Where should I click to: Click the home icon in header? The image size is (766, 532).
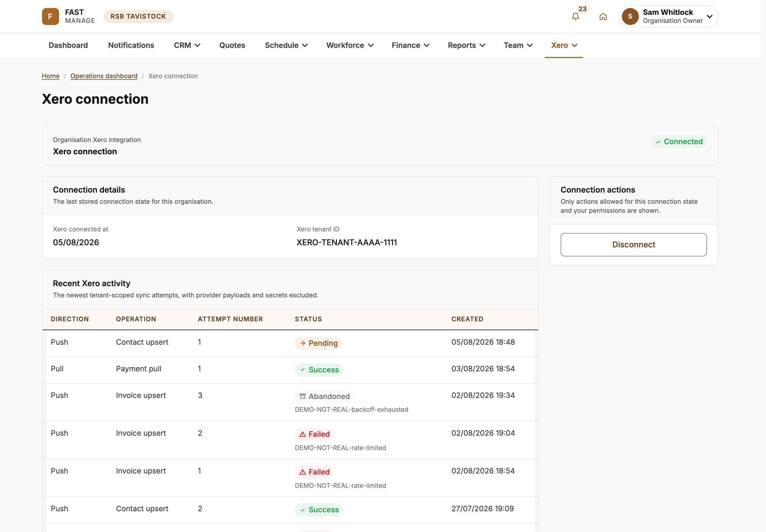click(603, 17)
